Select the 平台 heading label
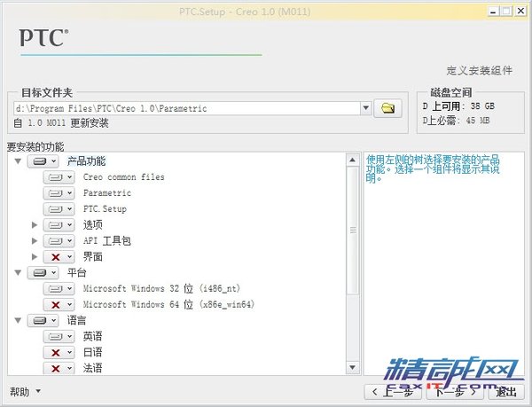The height and width of the screenshot is (407, 532). [76, 273]
